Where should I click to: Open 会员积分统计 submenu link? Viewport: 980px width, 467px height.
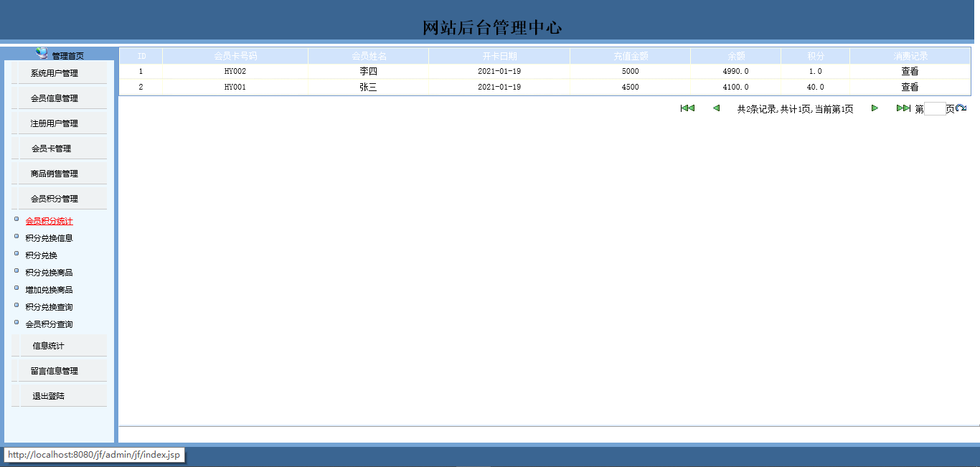pyautogui.click(x=49, y=221)
